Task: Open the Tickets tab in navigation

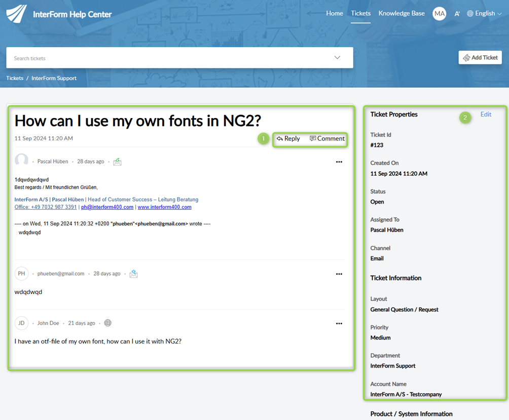Action: [x=360, y=13]
